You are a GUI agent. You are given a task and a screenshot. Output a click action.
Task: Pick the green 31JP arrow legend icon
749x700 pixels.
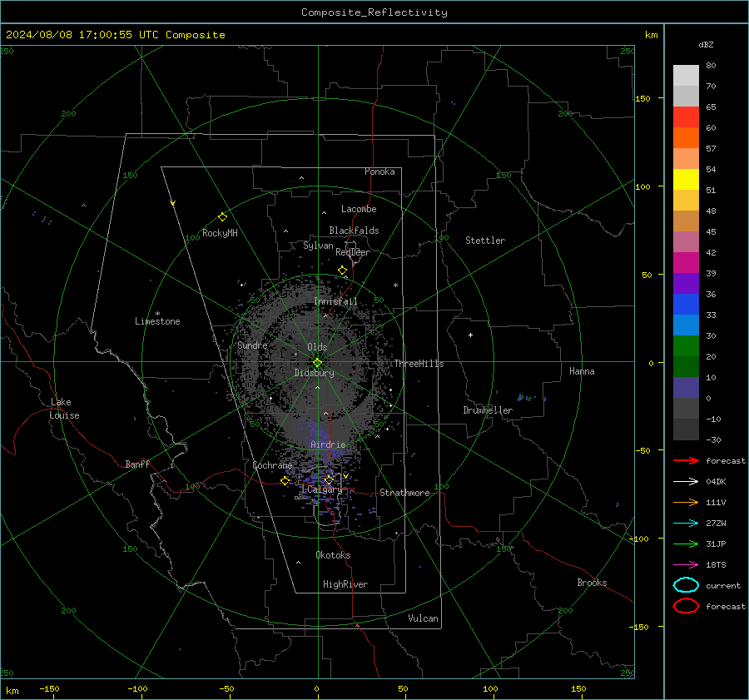(x=686, y=544)
